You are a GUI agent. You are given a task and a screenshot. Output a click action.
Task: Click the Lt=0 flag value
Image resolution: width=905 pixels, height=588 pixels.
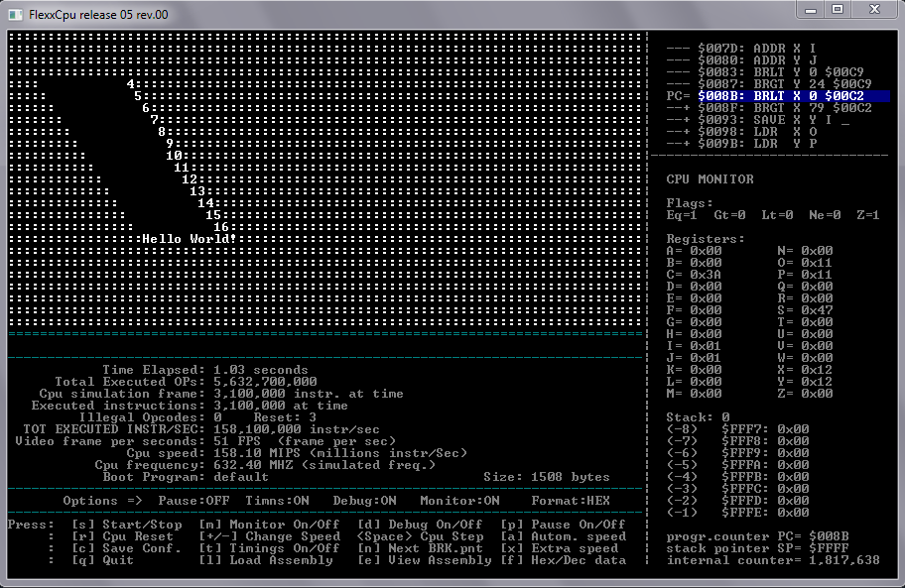(x=777, y=215)
